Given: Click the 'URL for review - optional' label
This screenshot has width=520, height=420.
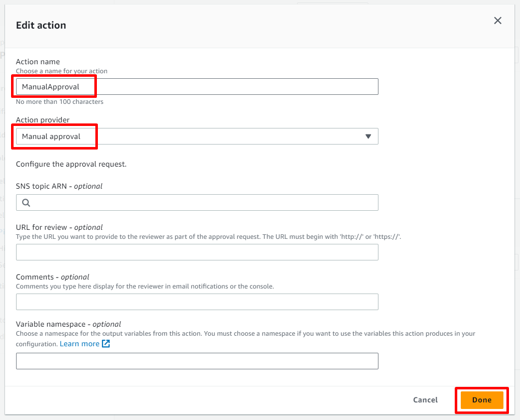Looking at the screenshot, I should [59, 227].
